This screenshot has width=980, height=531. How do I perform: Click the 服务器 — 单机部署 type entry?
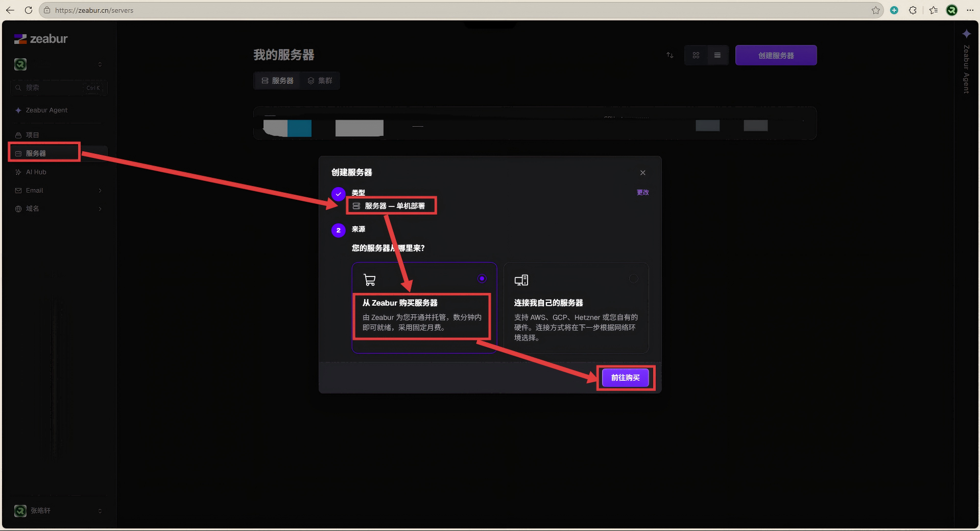[389, 206]
